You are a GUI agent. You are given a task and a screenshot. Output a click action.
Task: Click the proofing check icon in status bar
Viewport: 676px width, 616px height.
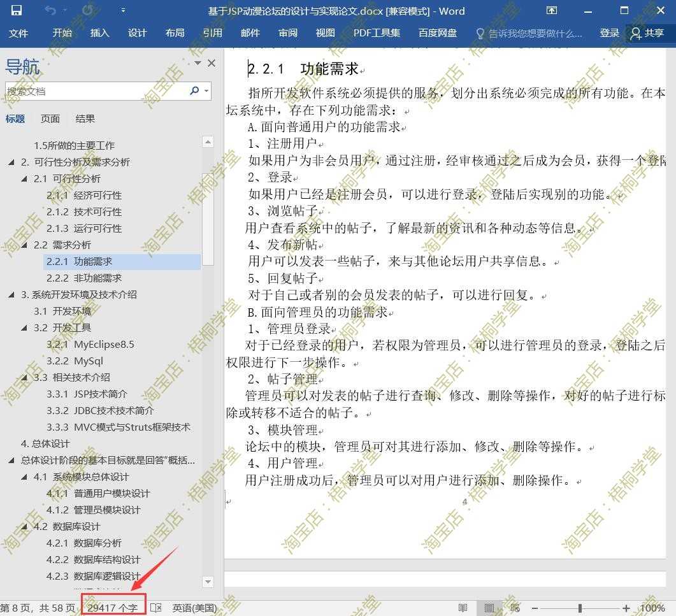[x=156, y=608]
